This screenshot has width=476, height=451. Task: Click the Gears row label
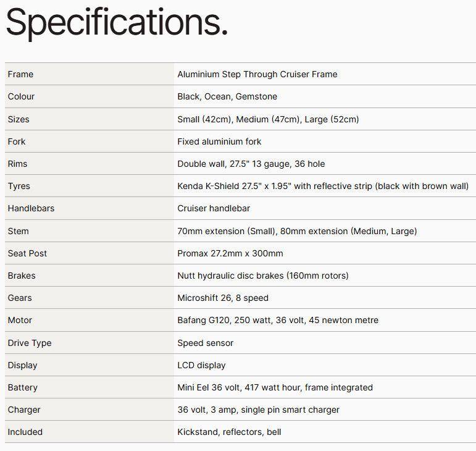(20, 298)
